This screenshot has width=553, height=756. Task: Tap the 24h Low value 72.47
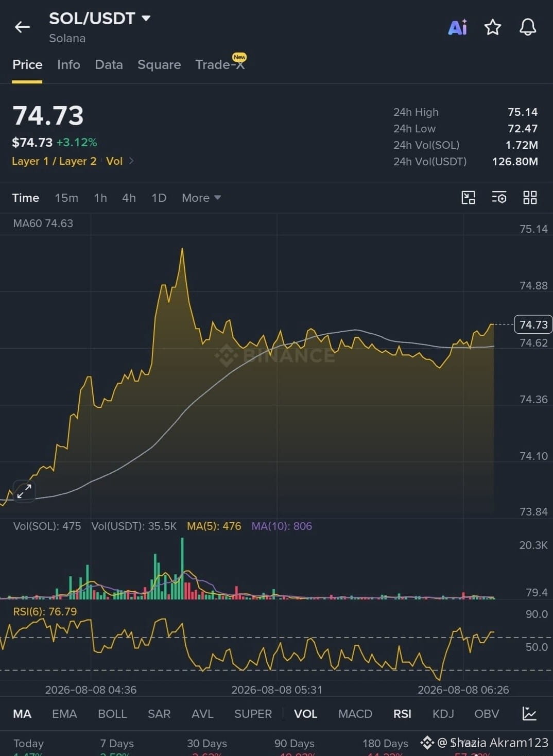pyautogui.click(x=523, y=129)
